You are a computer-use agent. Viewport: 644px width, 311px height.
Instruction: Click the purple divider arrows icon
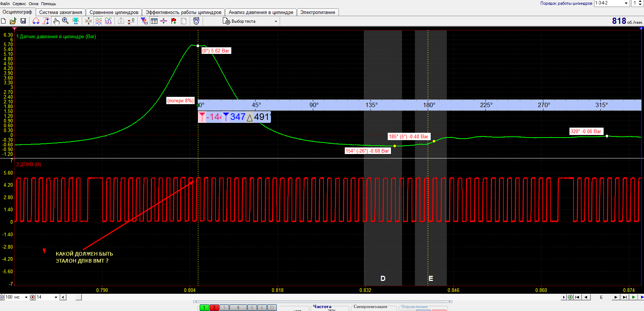tap(164, 21)
